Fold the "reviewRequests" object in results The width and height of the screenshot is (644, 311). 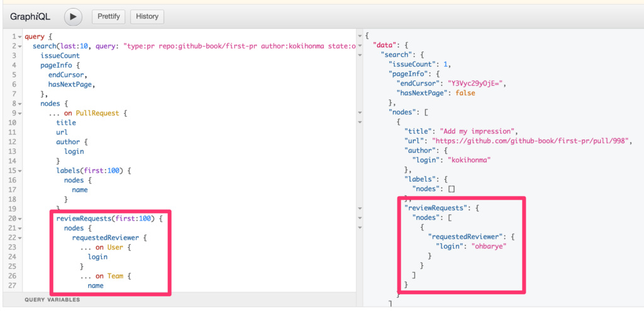(x=360, y=208)
